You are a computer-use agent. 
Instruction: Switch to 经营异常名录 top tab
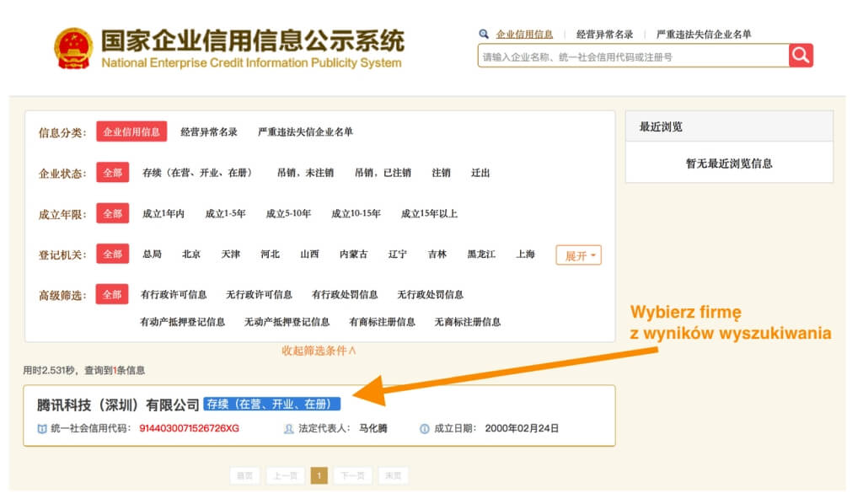(604, 34)
